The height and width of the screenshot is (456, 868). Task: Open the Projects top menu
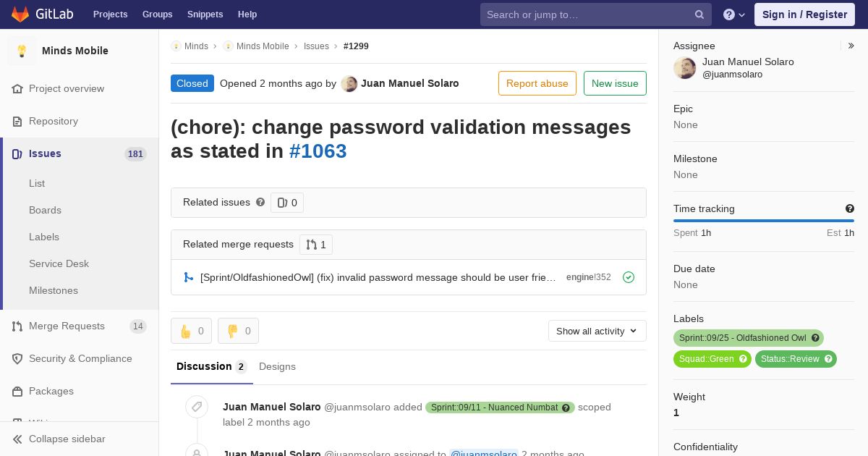(110, 14)
